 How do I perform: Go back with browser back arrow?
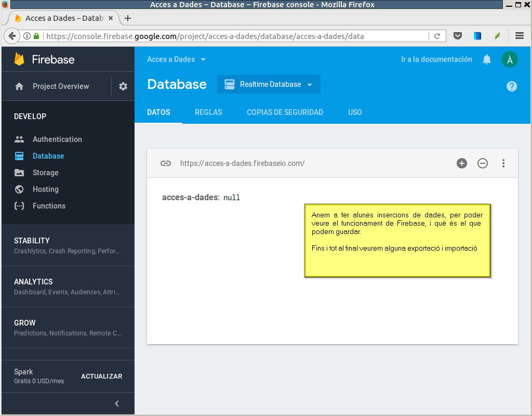(x=12, y=36)
